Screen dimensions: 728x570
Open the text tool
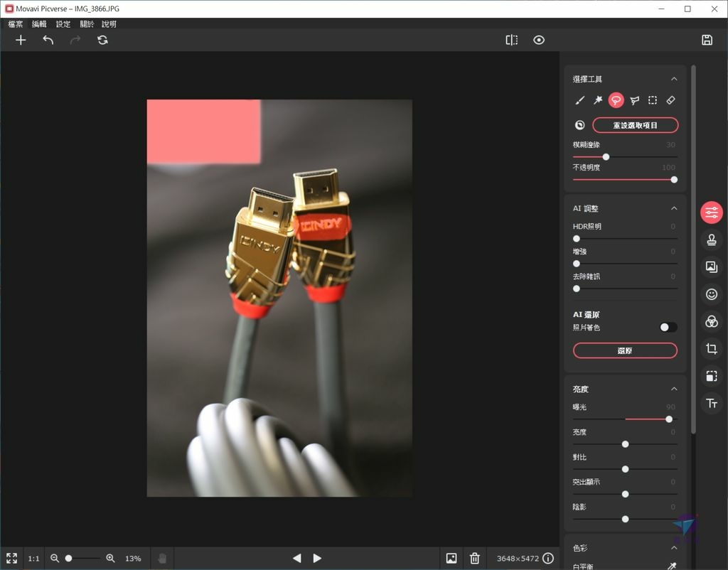[x=711, y=404]
